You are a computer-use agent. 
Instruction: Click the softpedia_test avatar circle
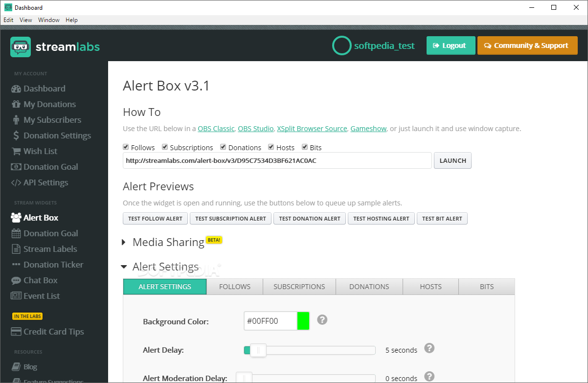click(x=342, y=45)
